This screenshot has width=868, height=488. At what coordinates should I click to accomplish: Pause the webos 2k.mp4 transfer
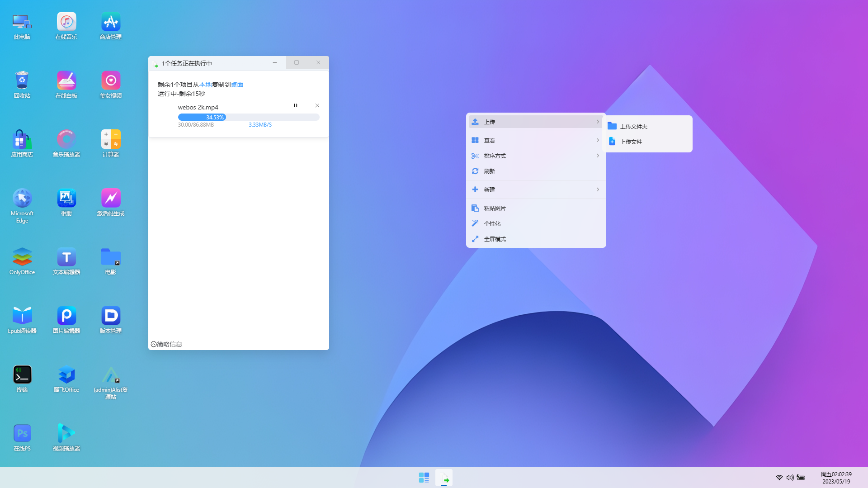tap(296, 105)
